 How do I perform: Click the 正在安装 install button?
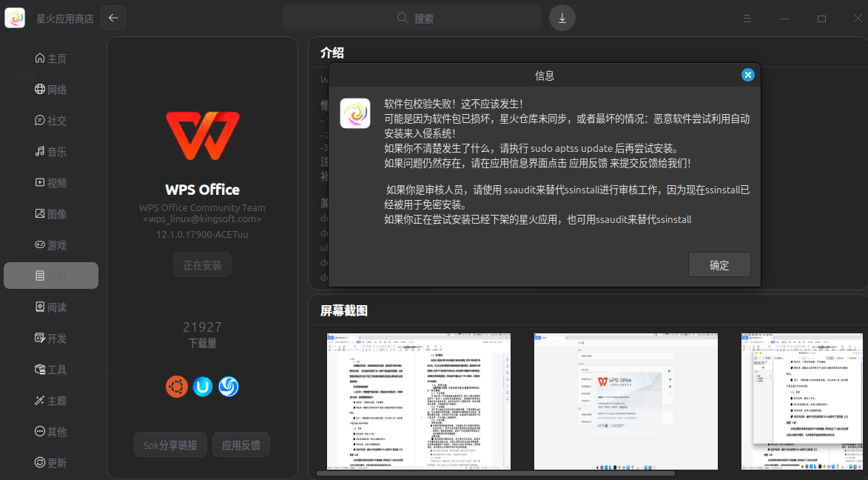click(202, 265)
